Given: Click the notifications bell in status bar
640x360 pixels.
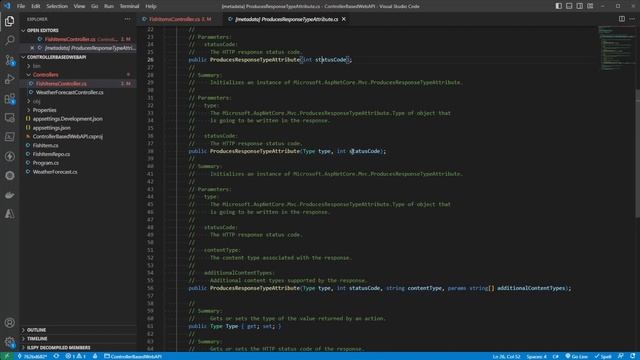Looking at the screenshot, I should [632, 356].
